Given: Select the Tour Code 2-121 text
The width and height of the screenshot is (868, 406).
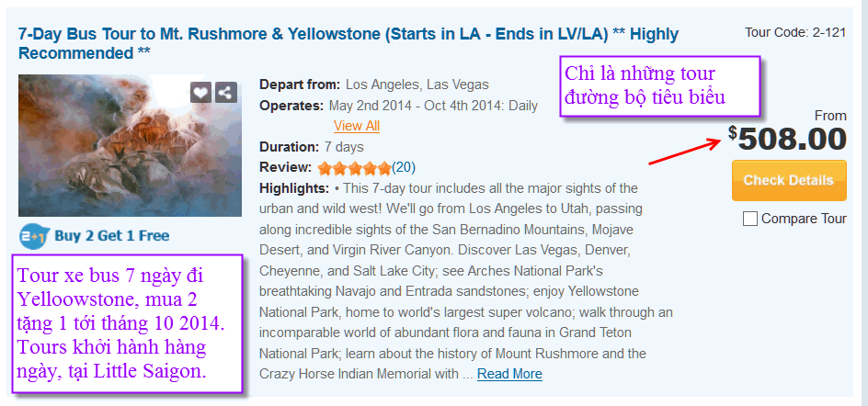Looking at the screenshot, I should pyautogui.click(x=795, y=32).
